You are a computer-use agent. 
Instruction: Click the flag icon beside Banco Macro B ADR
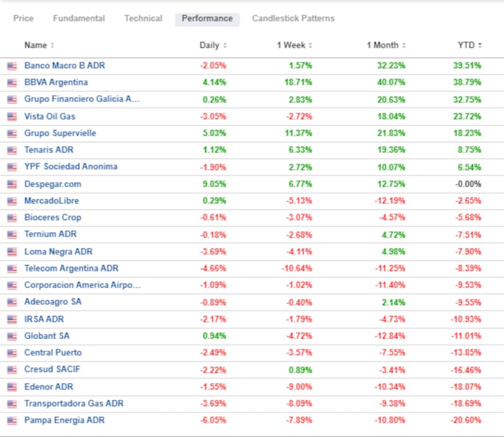click(x=11, y=66)
